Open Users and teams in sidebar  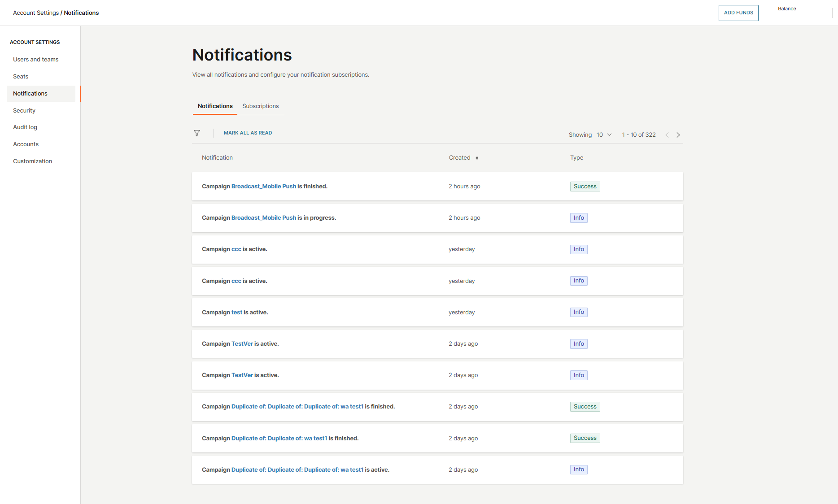pos(36,60)
